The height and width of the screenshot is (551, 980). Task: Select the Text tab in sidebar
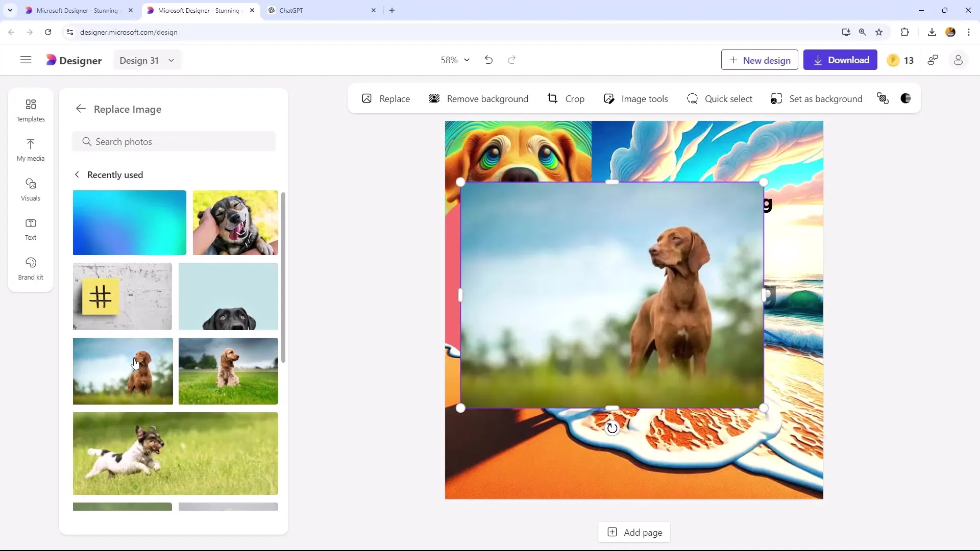(x=30, y=228)
